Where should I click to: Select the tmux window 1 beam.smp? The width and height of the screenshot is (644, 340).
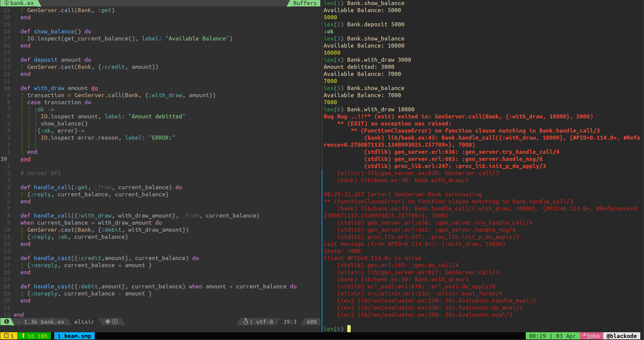(74, 336)
